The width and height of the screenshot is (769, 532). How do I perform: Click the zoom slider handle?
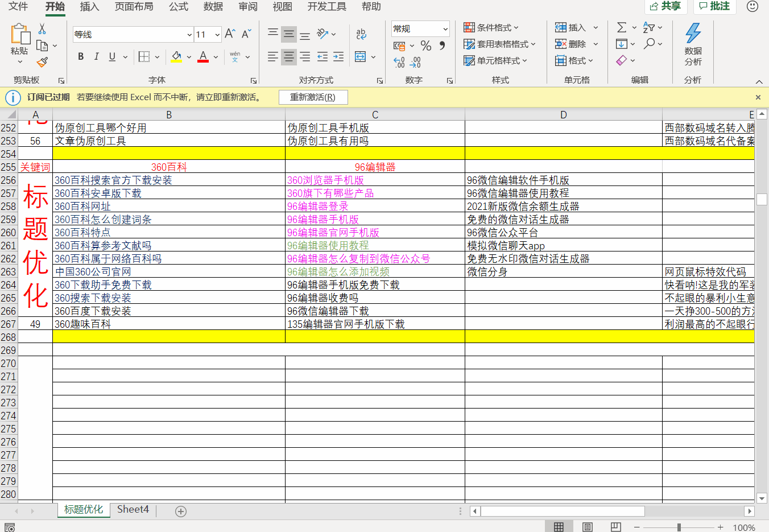(679, 527)
